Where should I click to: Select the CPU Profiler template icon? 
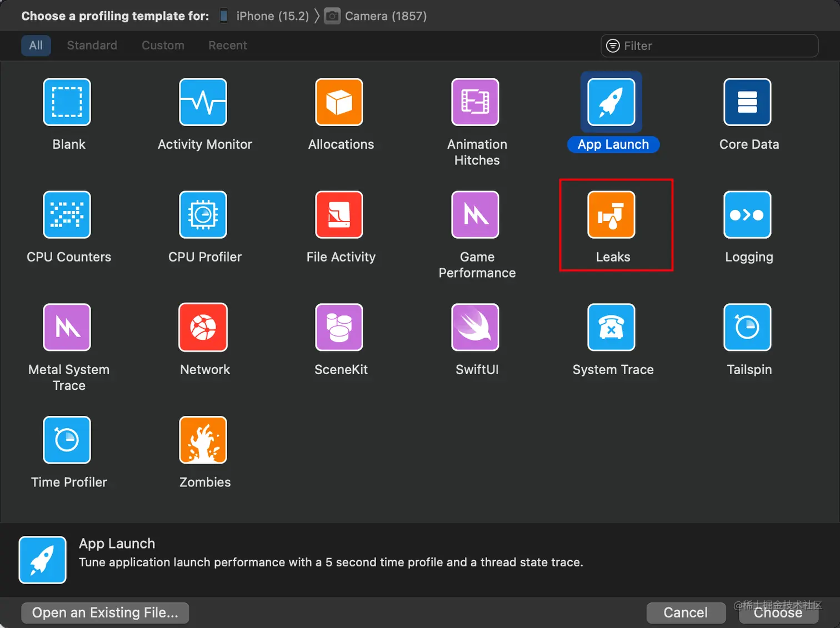click(x=203, y=215)
